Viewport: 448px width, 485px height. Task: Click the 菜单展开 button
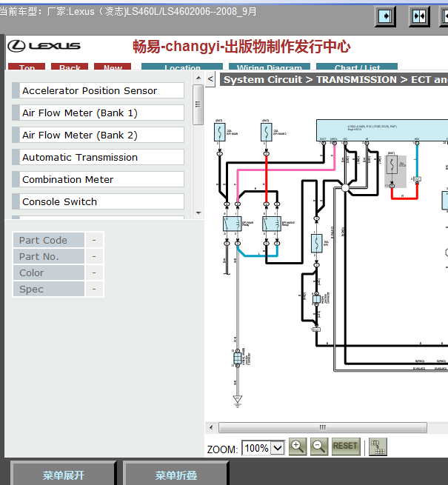[64, 475]
